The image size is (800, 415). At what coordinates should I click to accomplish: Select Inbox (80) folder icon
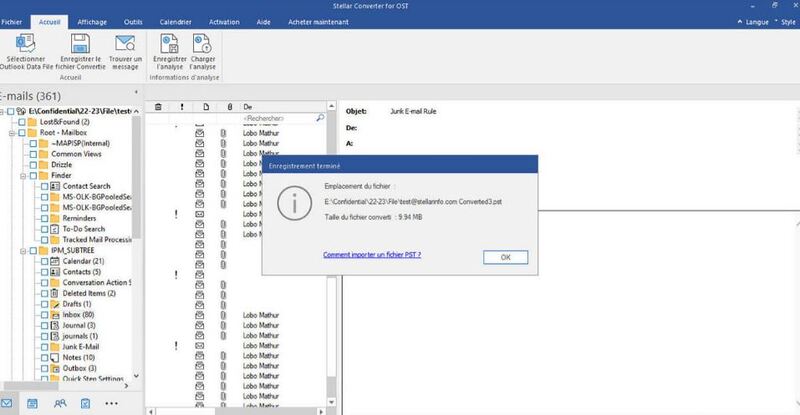(55, 314)
